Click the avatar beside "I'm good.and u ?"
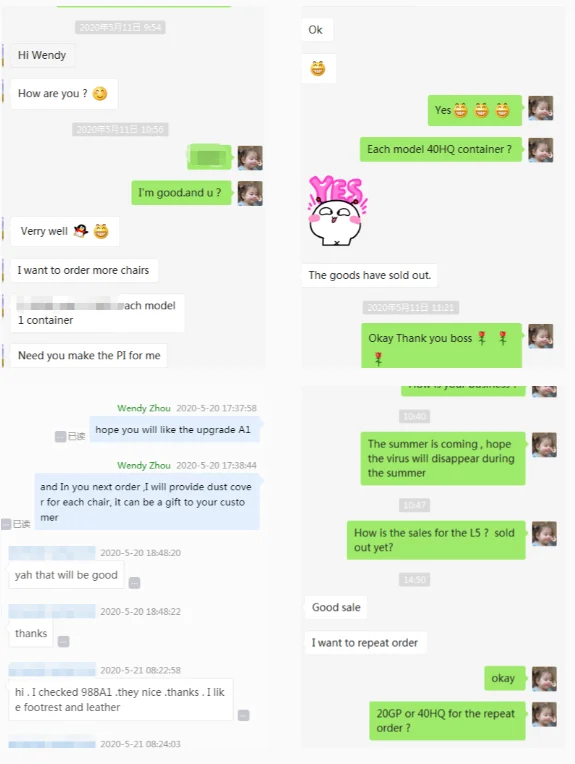 (250, 193)
